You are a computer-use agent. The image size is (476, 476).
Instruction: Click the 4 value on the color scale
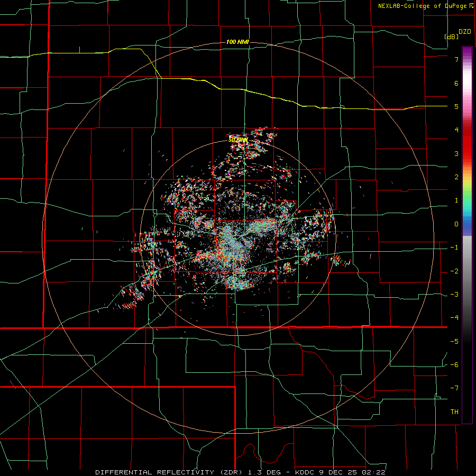[456, 130]
